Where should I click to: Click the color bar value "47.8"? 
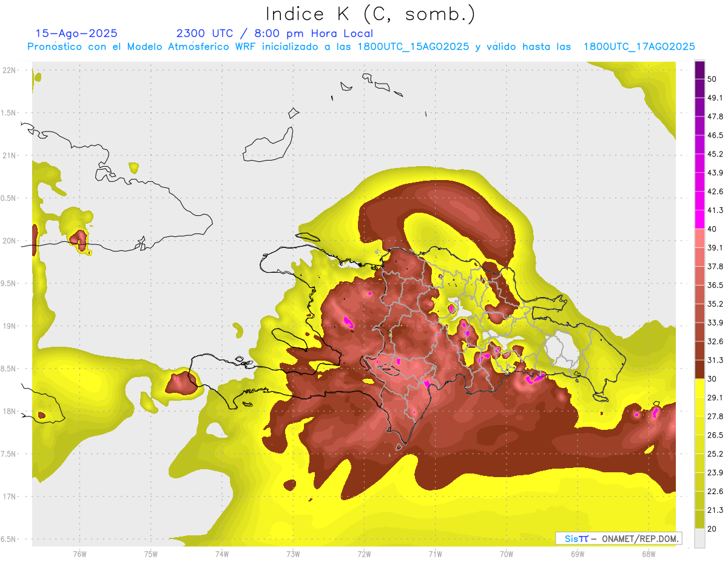pyautogui.click(x=715, y=116)
